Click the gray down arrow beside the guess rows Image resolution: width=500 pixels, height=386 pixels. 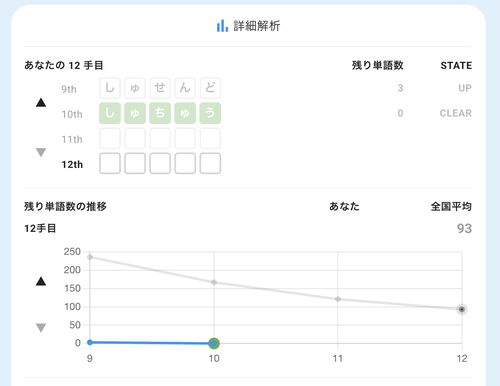(x=41, y=152)
